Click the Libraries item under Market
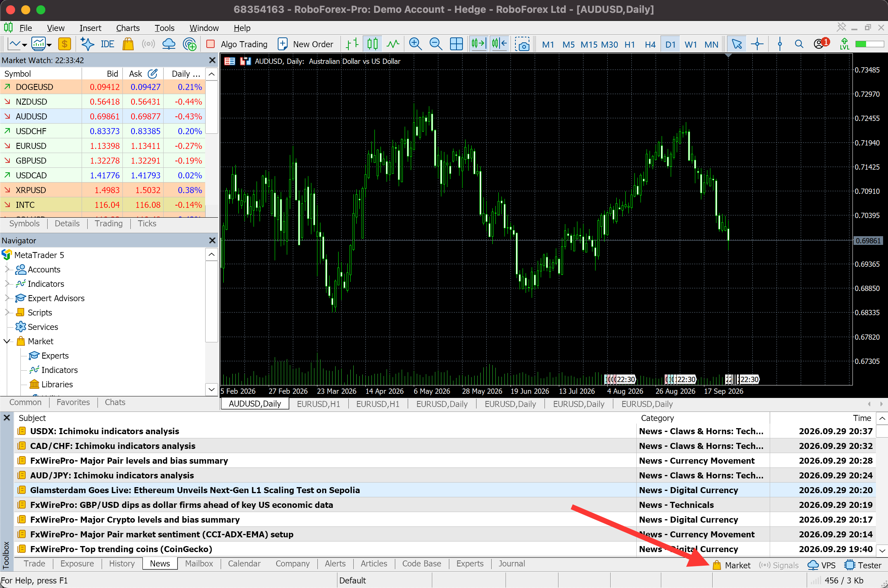Image resolution: width=888 pixels, height=588 pixels. point(57,384)
